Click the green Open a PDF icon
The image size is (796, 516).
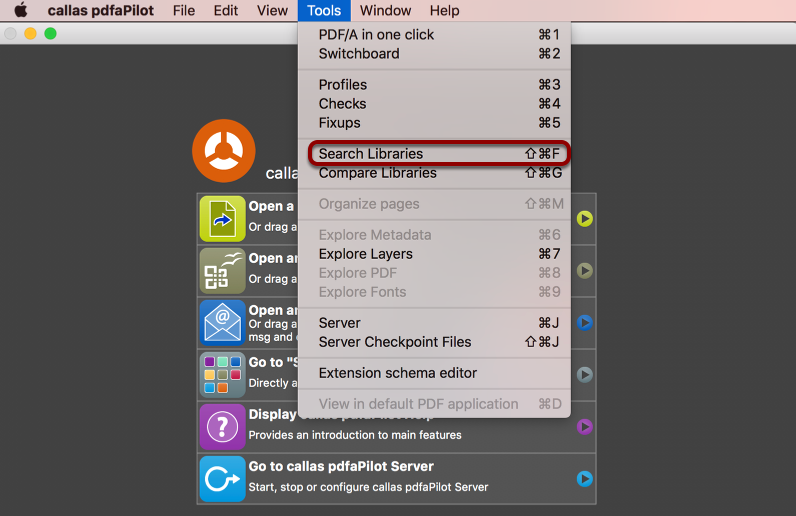tap(222, 218)
